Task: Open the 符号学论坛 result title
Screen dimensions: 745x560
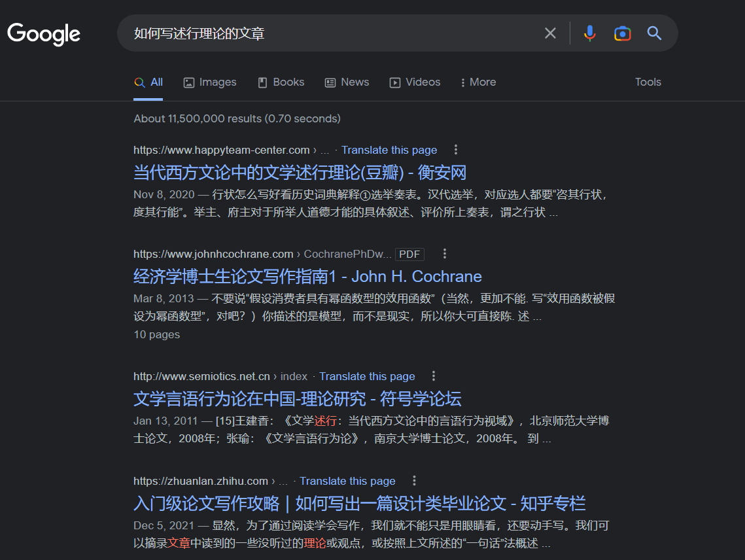Action: click(297, 399)
